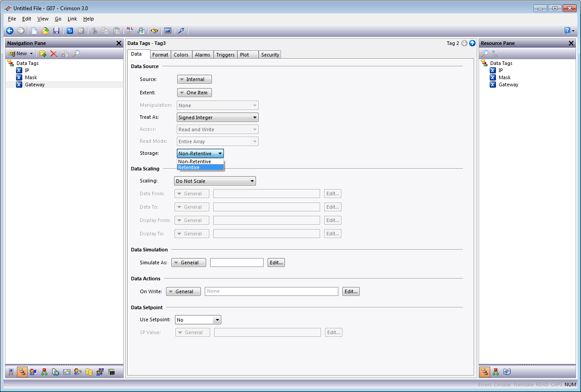Select the Mask tag in Navigation Pane

pyautogui.click(x=31, y=77)
